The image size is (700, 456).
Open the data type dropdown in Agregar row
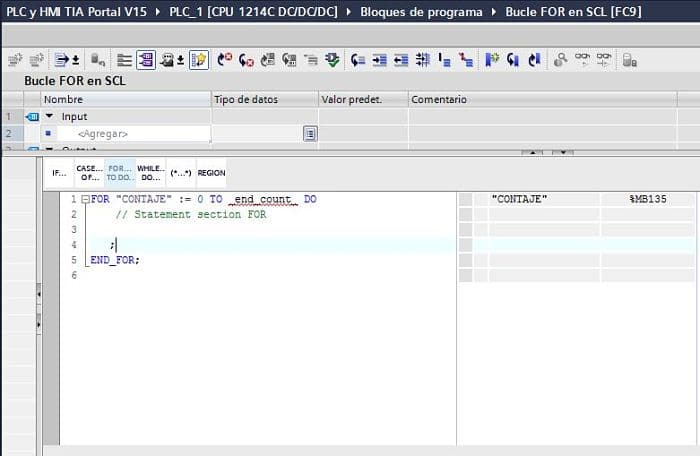pos(310,134)
